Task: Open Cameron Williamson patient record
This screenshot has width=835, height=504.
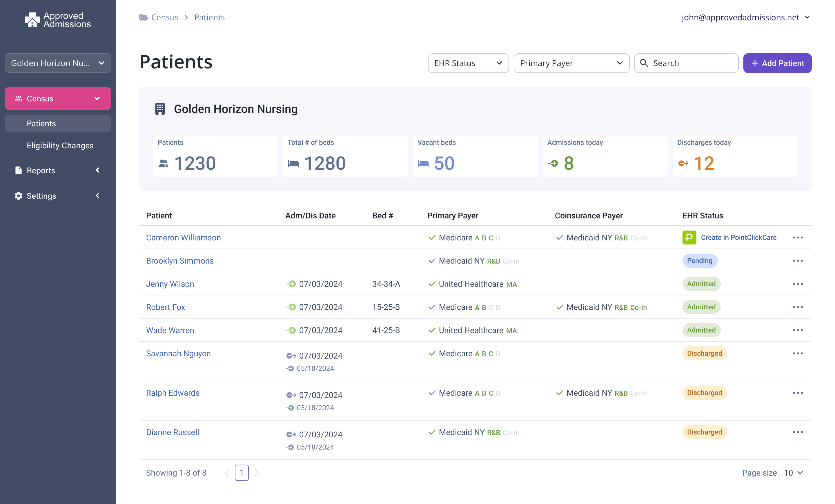Action: click(x=183, y=237)
